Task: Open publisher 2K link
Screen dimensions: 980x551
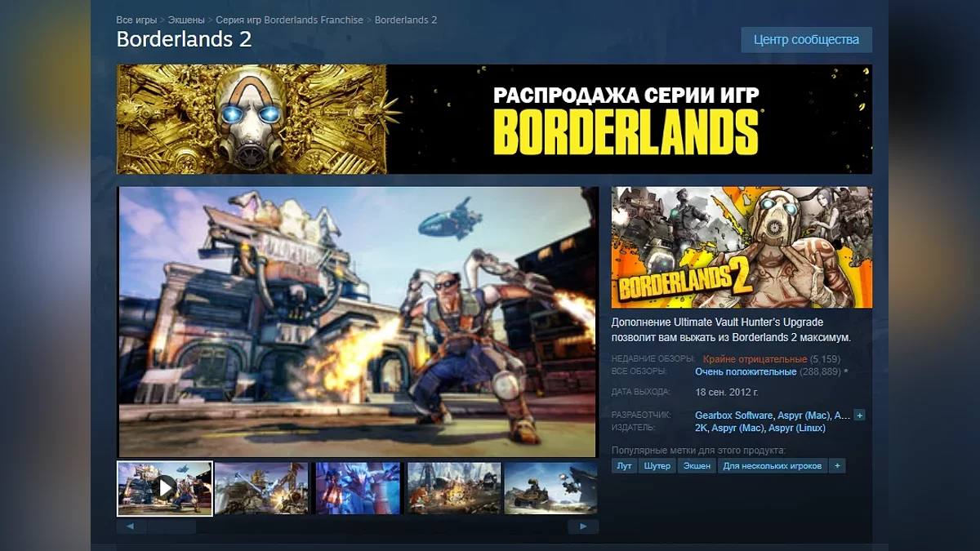Action: [701, 428]
